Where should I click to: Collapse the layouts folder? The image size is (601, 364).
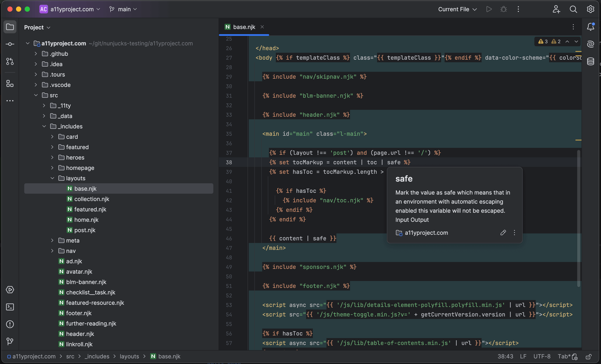tap(52, 178)
